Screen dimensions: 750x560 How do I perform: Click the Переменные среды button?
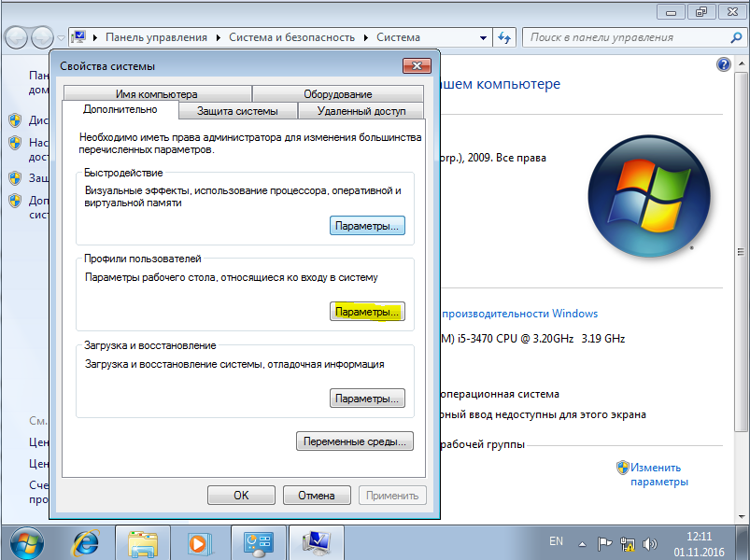click(355, 441)
